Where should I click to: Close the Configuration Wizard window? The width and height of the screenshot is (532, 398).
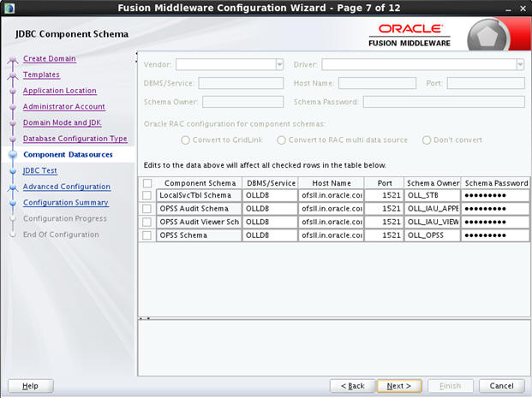pyautogui.click(x=523, y=9)
